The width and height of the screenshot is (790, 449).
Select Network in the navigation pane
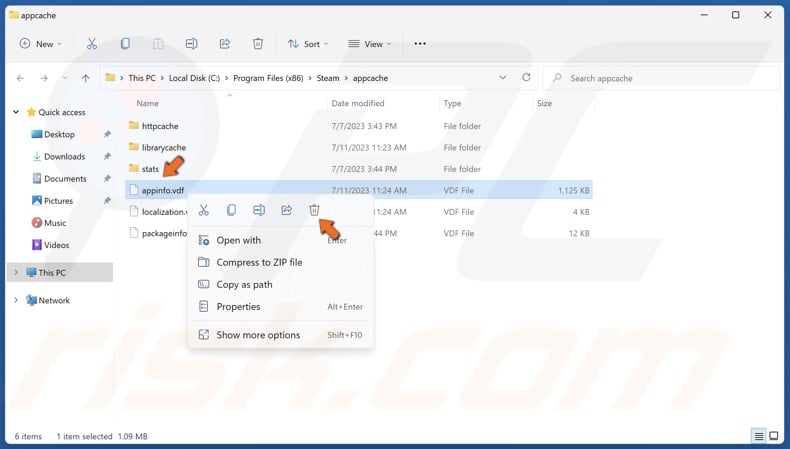[x=54, y=300]
